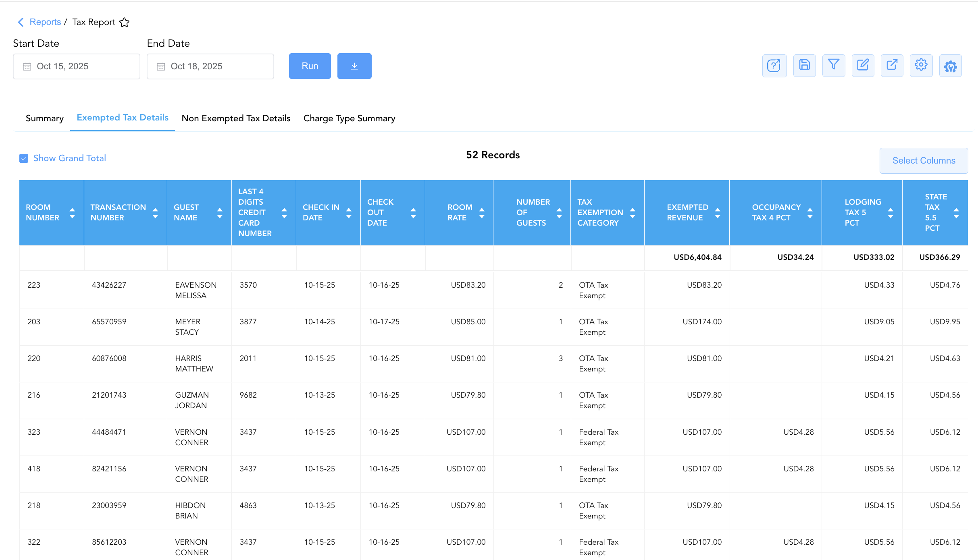Sort by Transaction Number column arrows

[155, 213]
